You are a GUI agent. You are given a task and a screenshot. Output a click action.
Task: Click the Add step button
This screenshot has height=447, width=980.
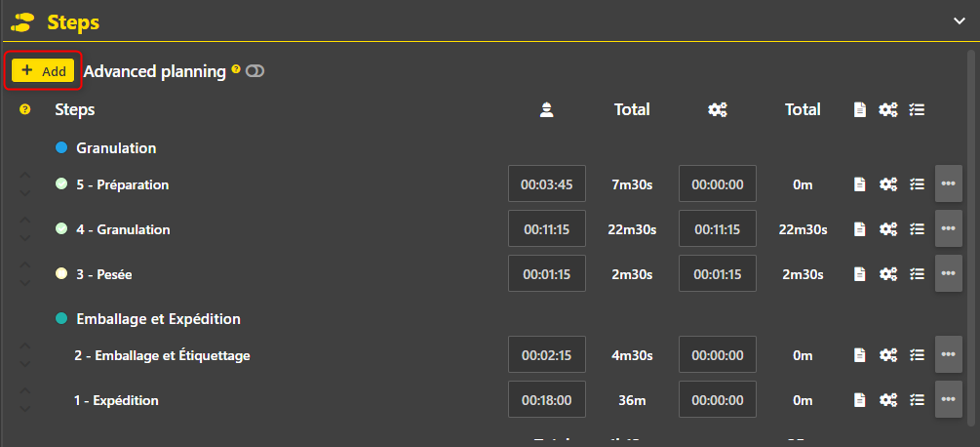[x=43, y=70]
